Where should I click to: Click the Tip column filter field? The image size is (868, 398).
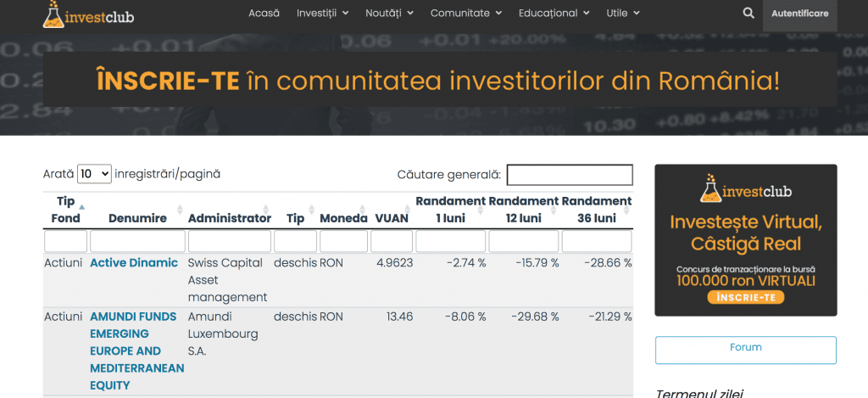[296, 242]
